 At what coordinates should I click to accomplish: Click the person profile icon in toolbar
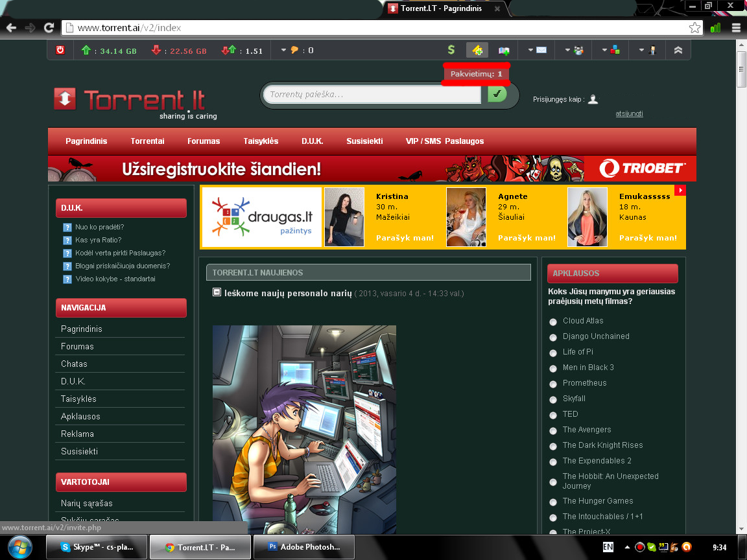pos(653,50)
